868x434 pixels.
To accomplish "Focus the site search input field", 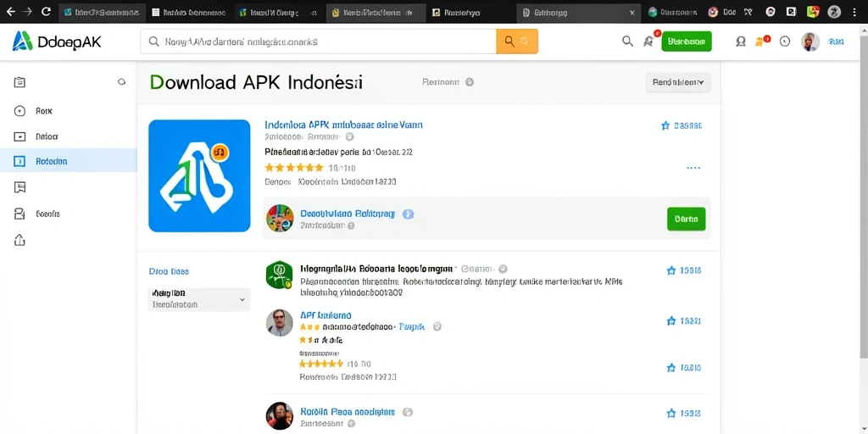I will [319, 42].
